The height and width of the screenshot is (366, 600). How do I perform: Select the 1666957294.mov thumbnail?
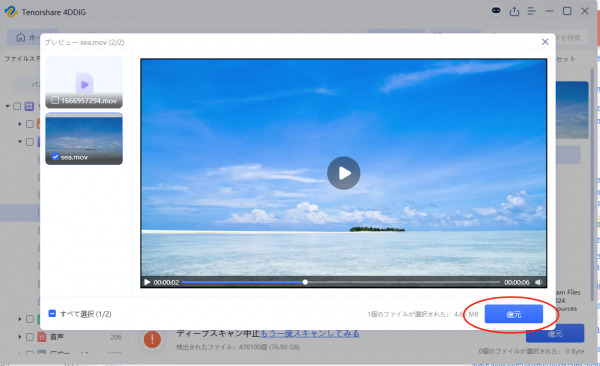84,82
